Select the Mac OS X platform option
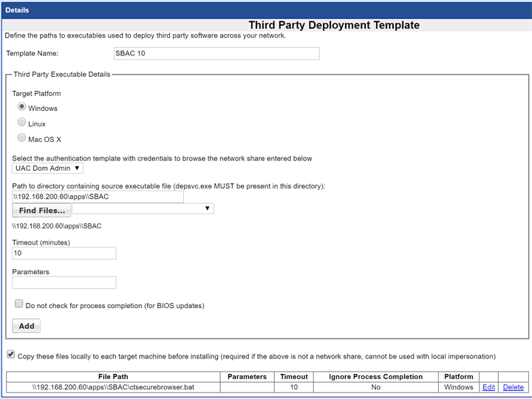The height and width of the screenshot is (399, 532). pos(22,138)
